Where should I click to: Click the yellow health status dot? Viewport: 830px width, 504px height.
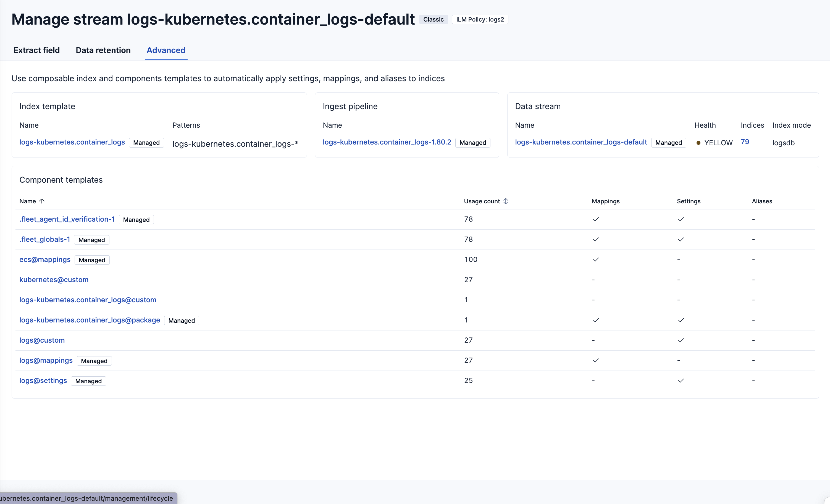coord(698,143)
